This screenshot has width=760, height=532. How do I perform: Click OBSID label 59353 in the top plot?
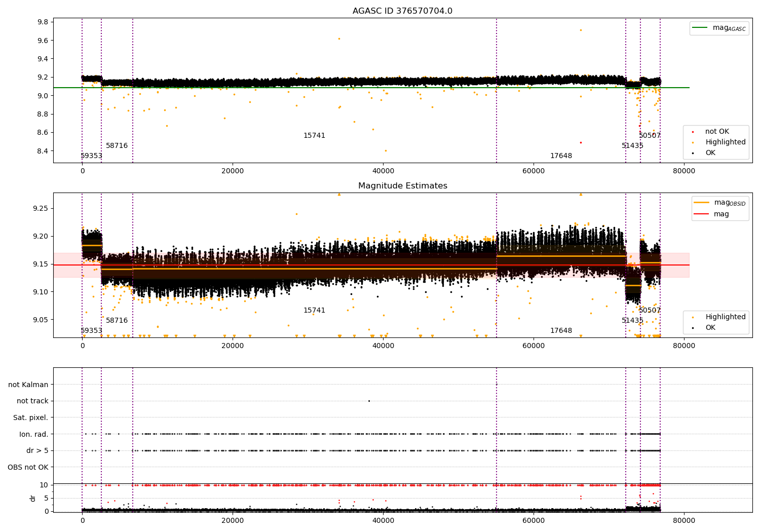pyautogui.click(x=91, y=156)
